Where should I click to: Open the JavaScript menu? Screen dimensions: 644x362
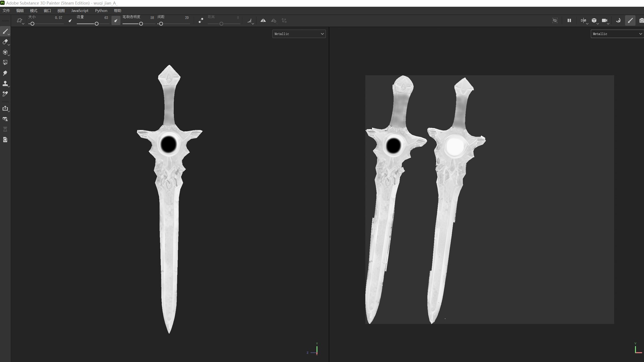click(80, 11)
